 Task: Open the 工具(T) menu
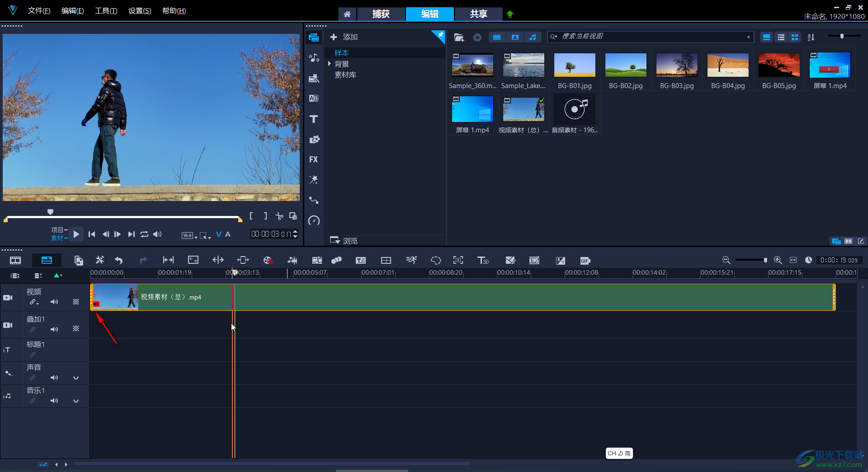(x=106, y=11)
